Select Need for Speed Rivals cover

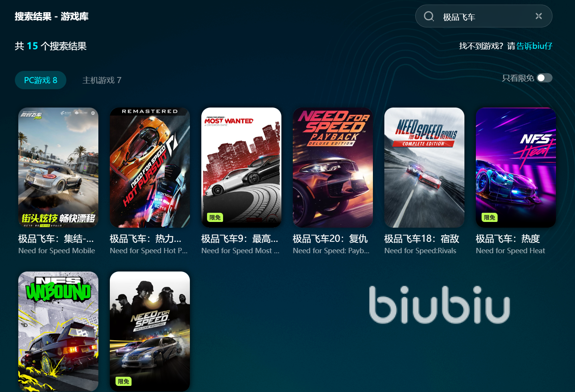[424, 167]
